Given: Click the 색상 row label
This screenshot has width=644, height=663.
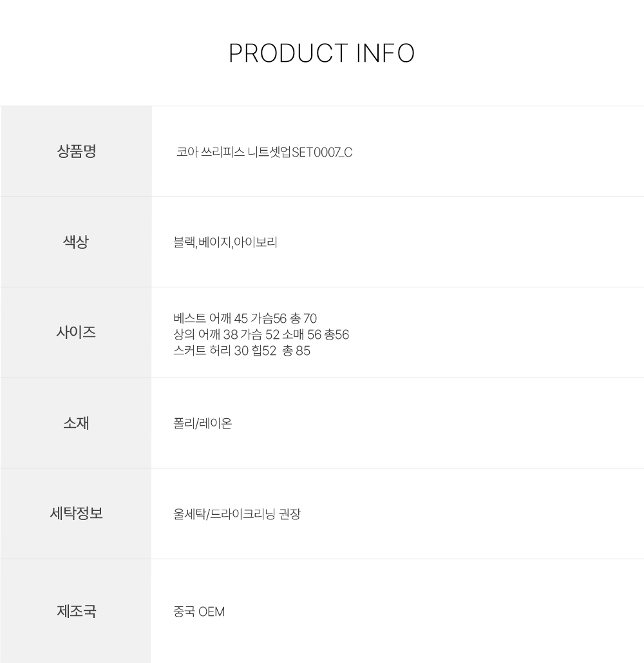Looking at the screenshot, I should [76, 242].
